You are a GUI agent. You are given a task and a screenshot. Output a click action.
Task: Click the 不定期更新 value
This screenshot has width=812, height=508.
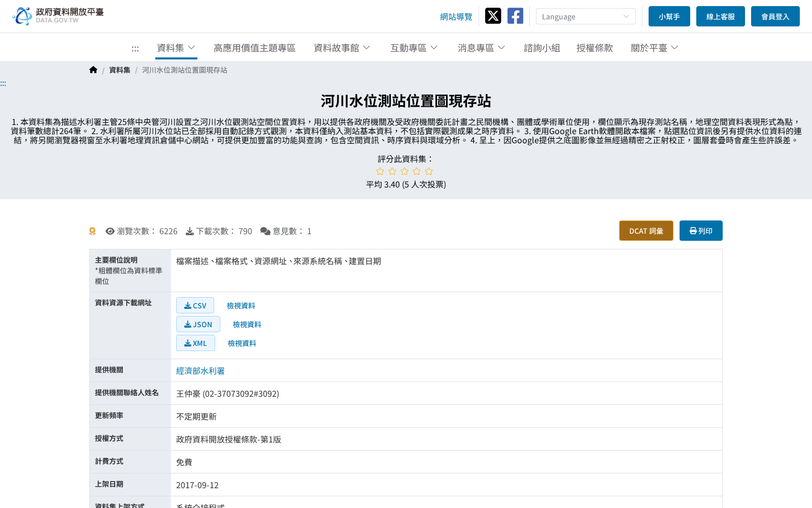(x=196, y=417)
